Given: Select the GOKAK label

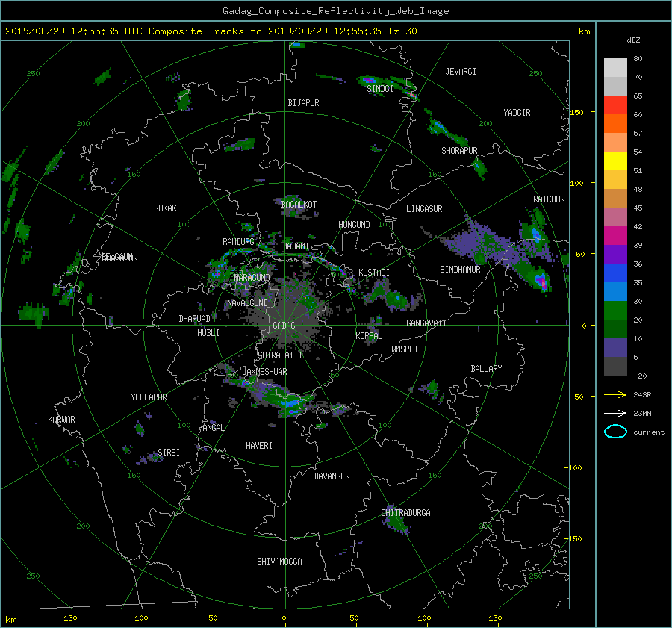Looking at the screenshot, I should [166, 208].
